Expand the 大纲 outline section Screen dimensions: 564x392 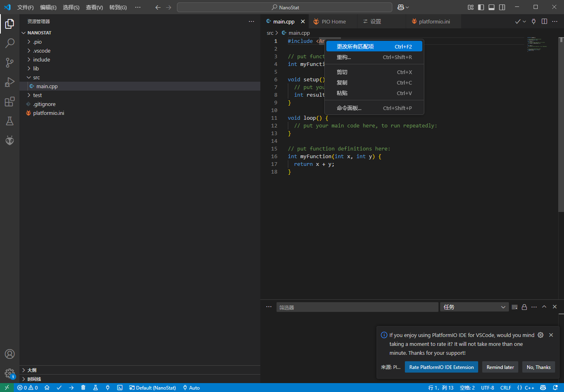tap(140, 370)
